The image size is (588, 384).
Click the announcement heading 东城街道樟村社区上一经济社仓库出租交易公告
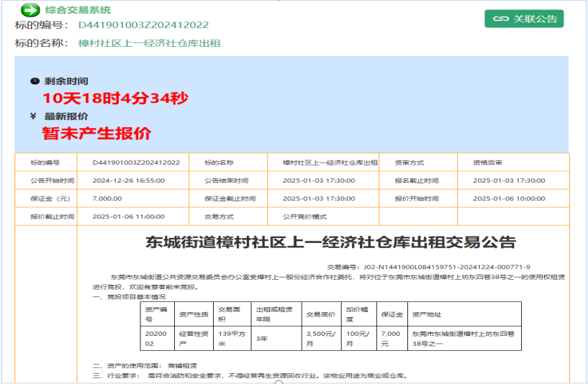pyautogui.click(x=331, y=242)
